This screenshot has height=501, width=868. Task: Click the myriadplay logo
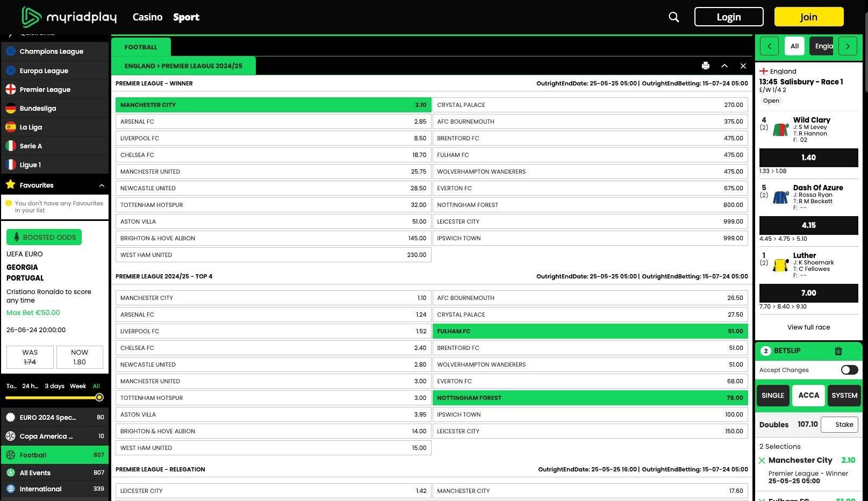[x=69, y=17]
